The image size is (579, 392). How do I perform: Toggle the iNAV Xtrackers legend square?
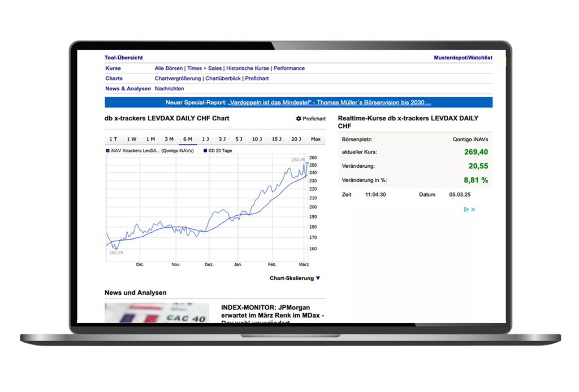(x=107, y=151)
